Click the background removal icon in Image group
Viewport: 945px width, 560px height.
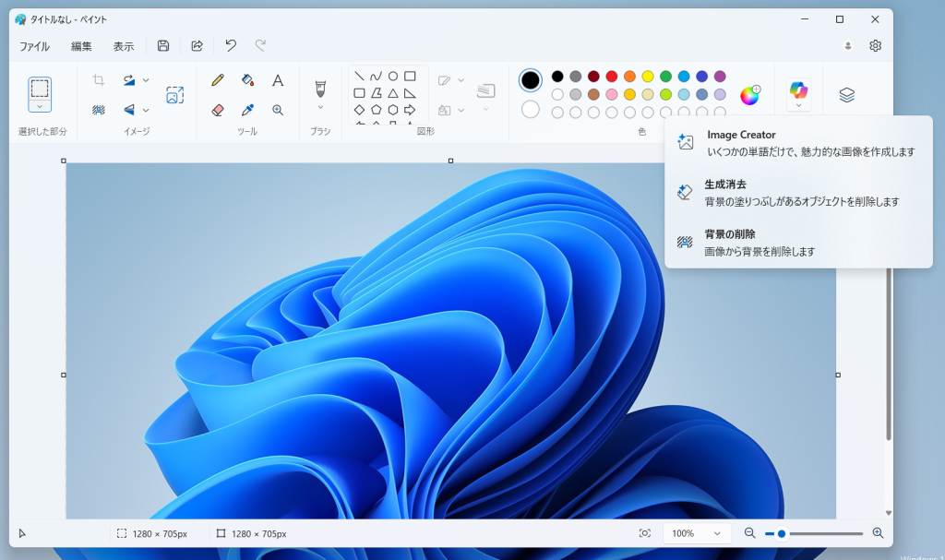tap(99, 110)
